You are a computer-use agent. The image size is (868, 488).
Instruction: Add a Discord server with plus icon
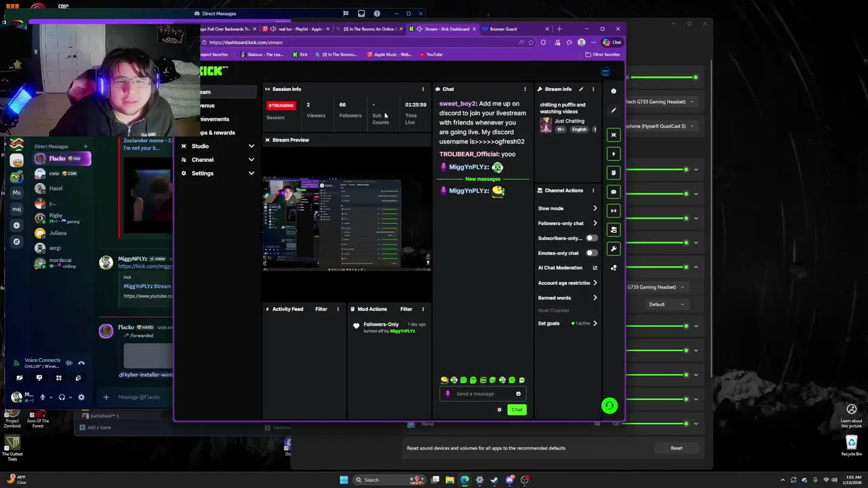[x=17, y=225]
